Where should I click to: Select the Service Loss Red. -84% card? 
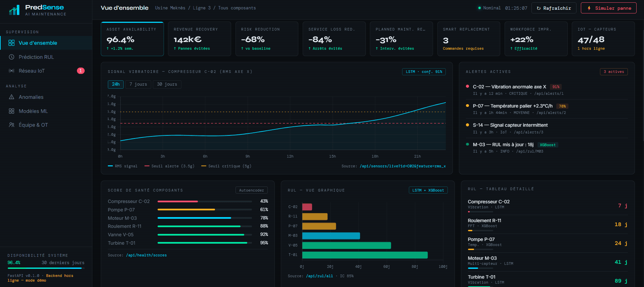(334, 39)
